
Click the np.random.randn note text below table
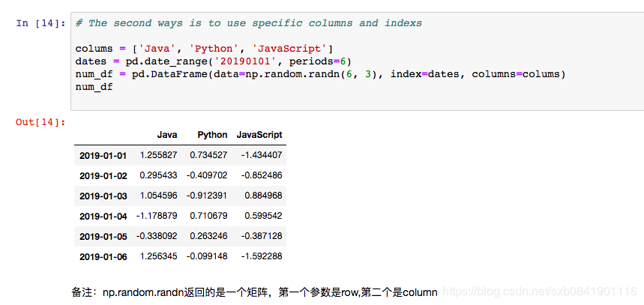point(255,292)
